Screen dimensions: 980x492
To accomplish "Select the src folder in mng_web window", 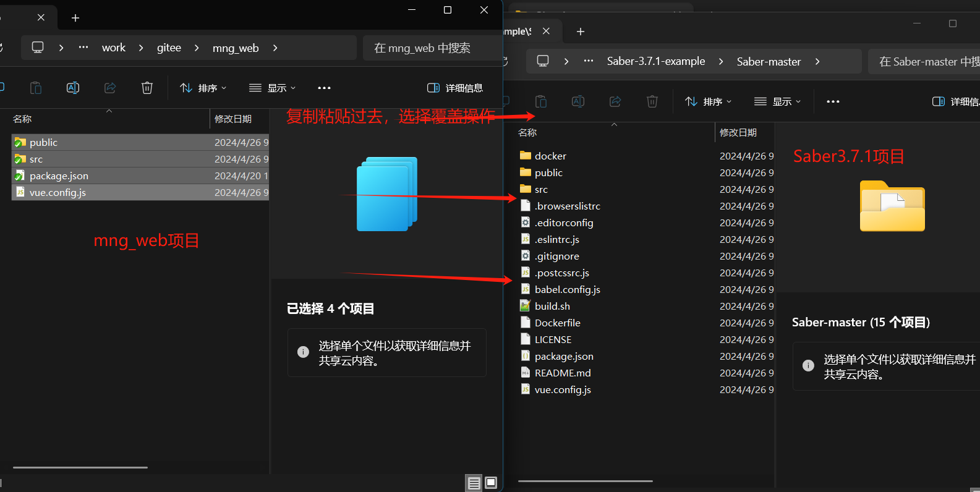I will coord(140,159).
